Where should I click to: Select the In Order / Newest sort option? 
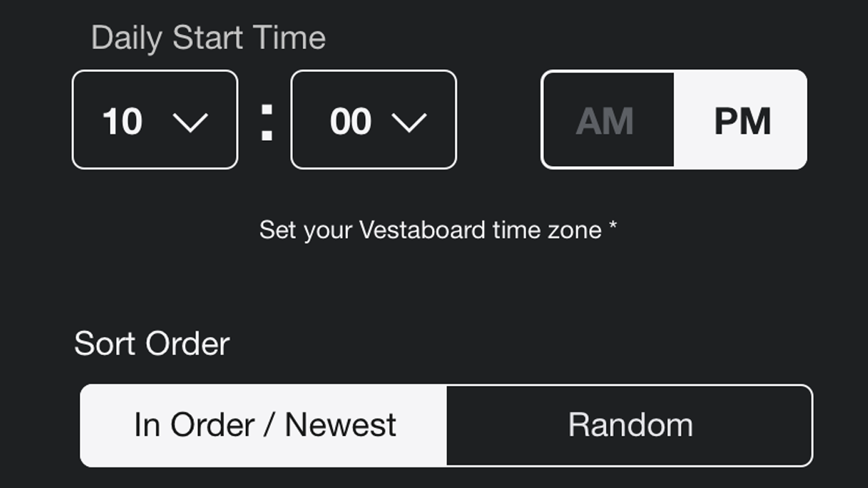coord(264,425)
